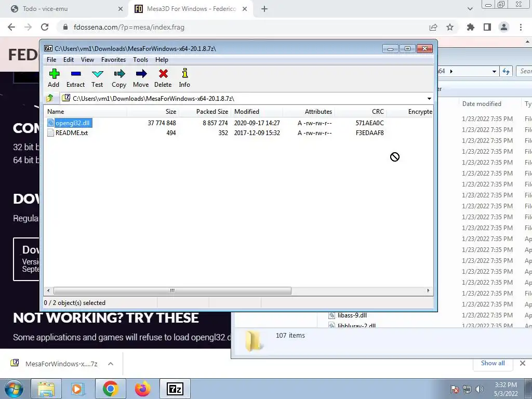Sort by the Name column header

click(86, 112)
